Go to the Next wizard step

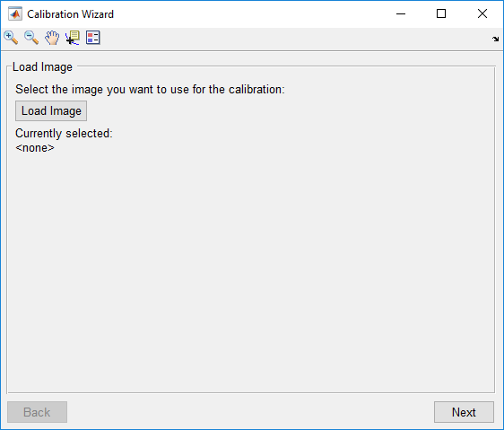pos(464,412)
